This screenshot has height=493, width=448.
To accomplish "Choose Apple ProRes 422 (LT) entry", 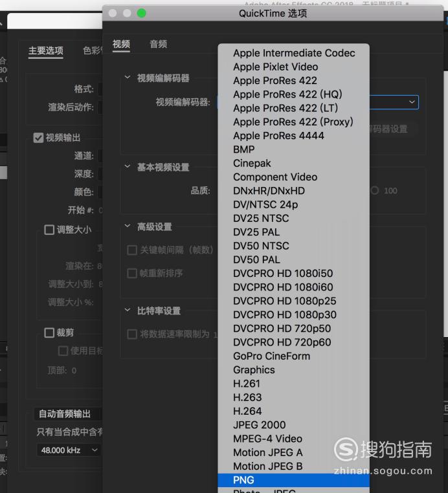I will pyautogui.click(x=293, y=108).
